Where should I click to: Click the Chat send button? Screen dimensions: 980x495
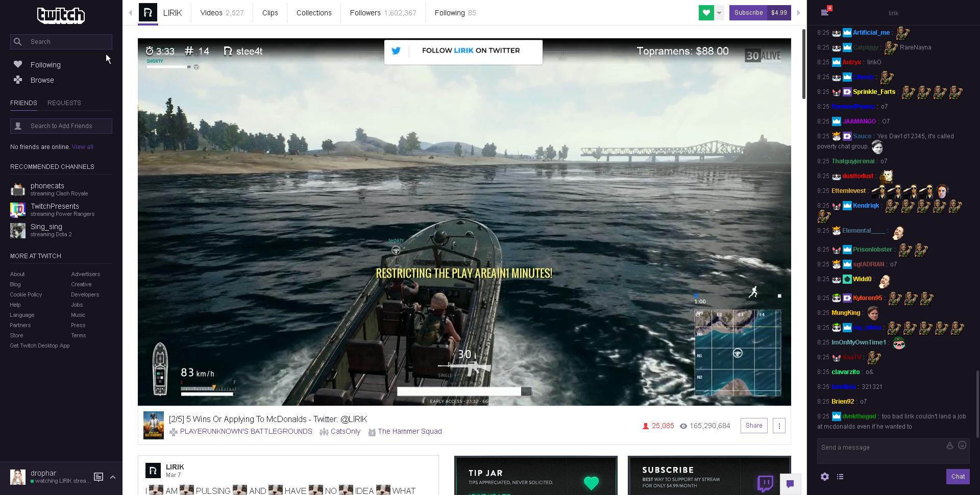[x=958, y=477]
